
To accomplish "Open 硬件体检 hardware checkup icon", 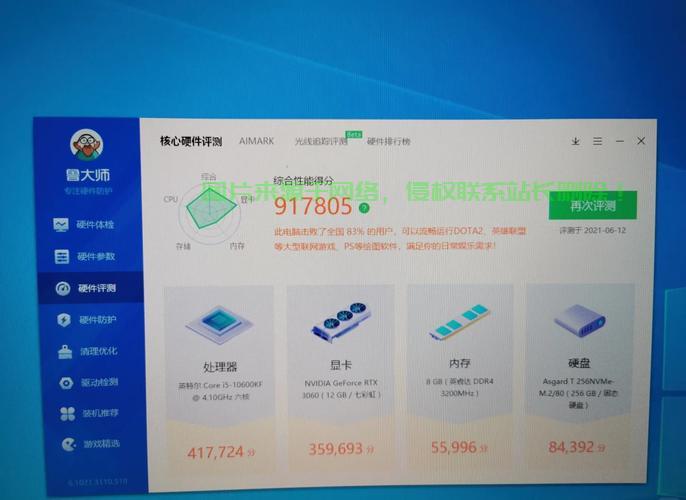I will 61,225.
